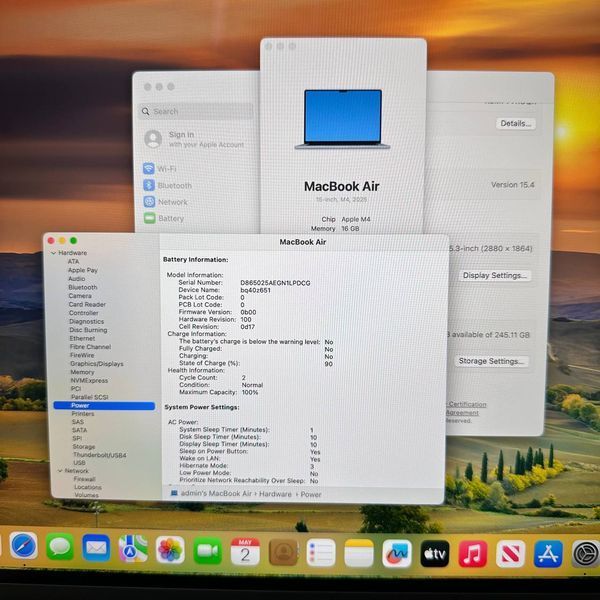This screenshot has height=600, width=600.
Task: Collapse the Network tree section
Action: pos(60,471)
